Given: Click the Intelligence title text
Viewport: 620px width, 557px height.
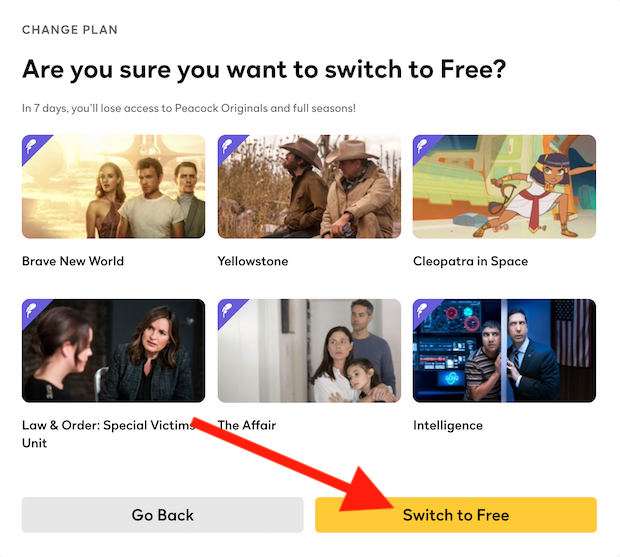Looking at the screenshot, I should [448, 425].
